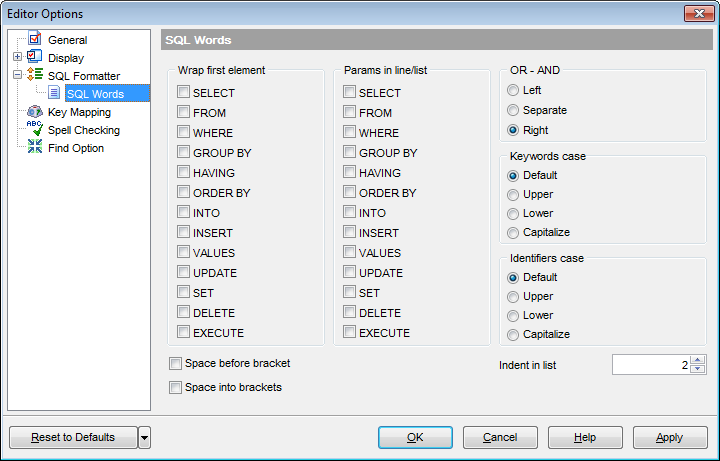Open the Reset to Defaults dropdown arrow

click(144, 438)
